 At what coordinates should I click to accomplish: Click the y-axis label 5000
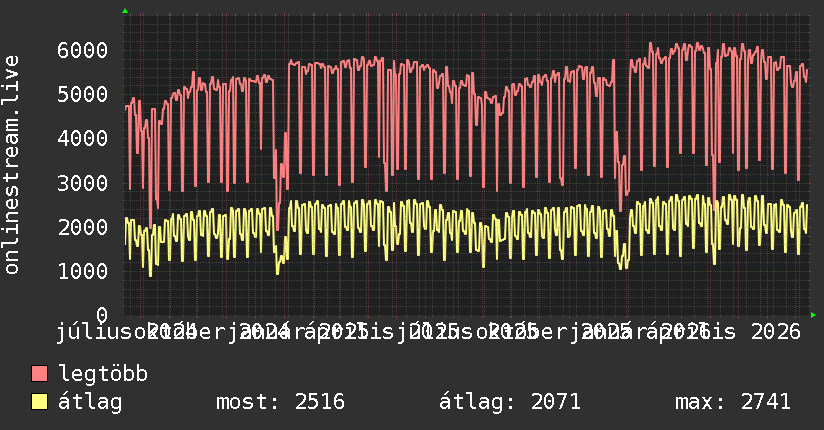[x=83, y=95]
